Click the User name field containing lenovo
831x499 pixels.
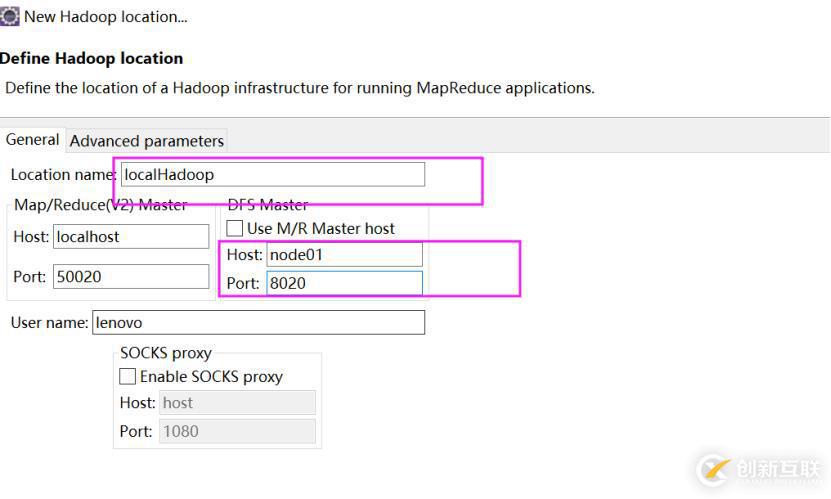[259, 323]
